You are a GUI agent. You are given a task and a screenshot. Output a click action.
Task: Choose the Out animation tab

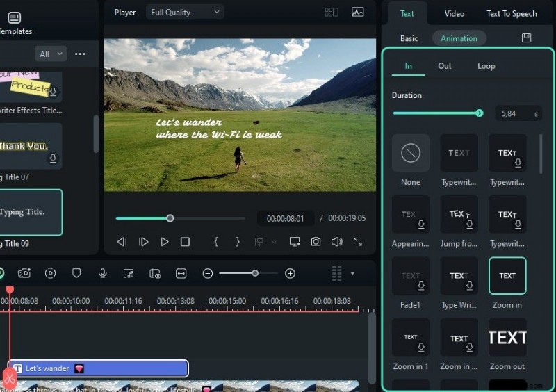coord(445,66)
